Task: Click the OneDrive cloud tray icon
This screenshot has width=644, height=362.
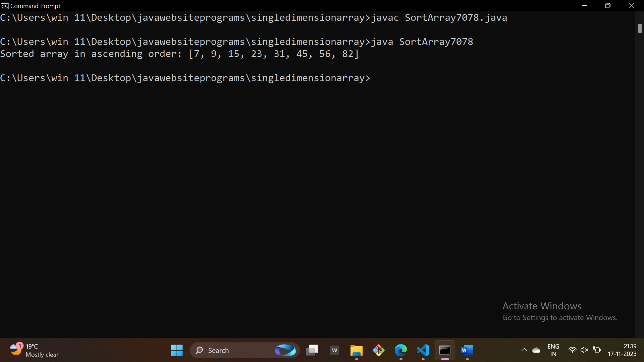Action: [x=536, y=350]
